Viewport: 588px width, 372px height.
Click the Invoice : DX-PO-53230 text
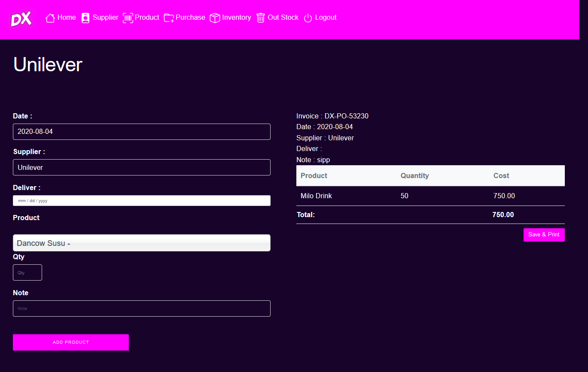(x=332, y=116)
